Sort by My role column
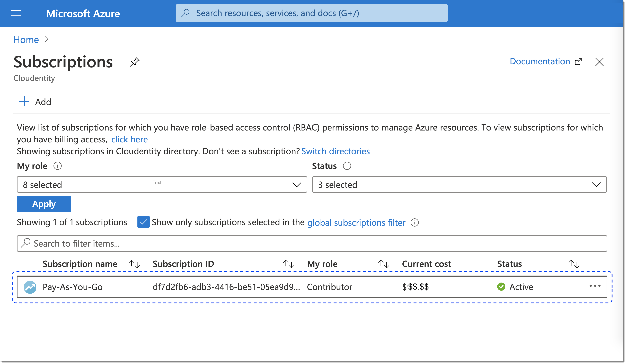The height and width of the screenshot is (364, 626). [x=384, y=264]
